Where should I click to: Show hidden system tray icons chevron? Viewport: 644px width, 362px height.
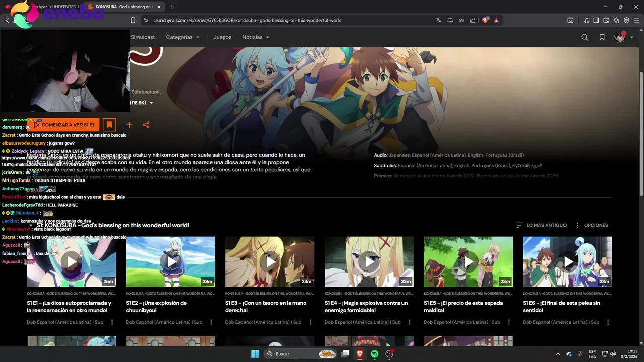[557, 354]
